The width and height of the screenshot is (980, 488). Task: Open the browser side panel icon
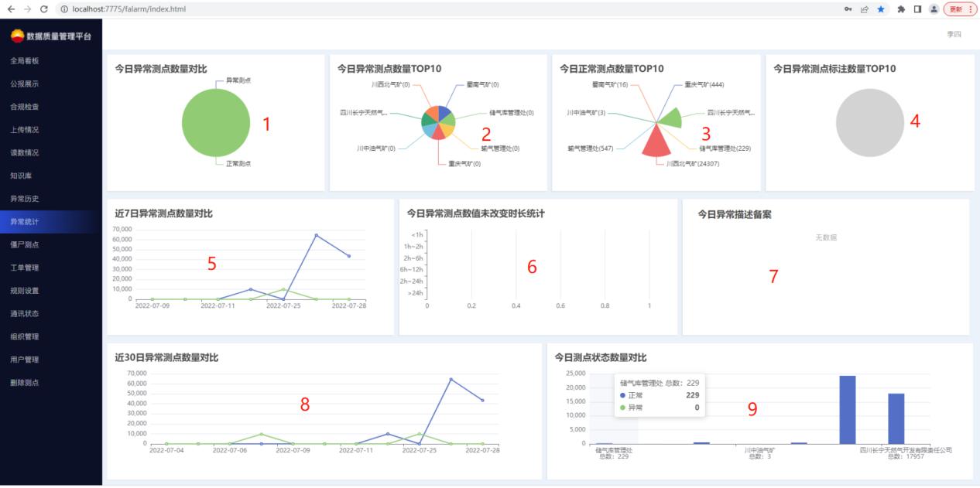pos(917,9)
